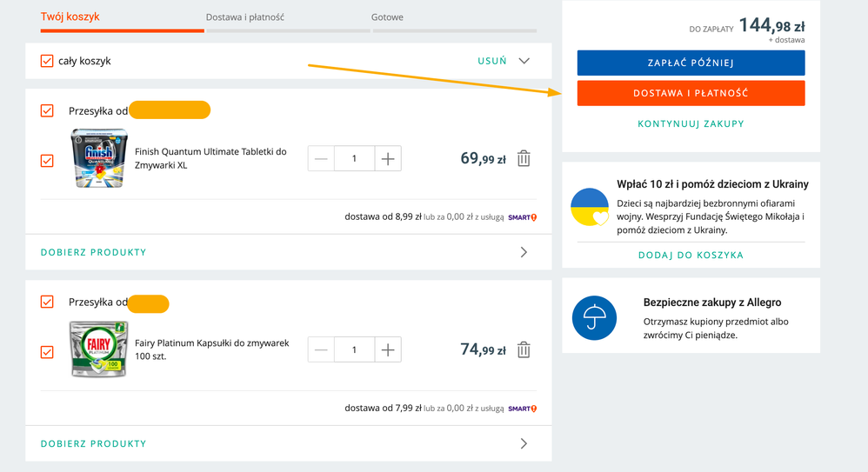Delete Finish Quantum item with trash icon
Image resolution: width=868 pixels, height=472 pixels.
pyautogui.click(x=524, y=159)
